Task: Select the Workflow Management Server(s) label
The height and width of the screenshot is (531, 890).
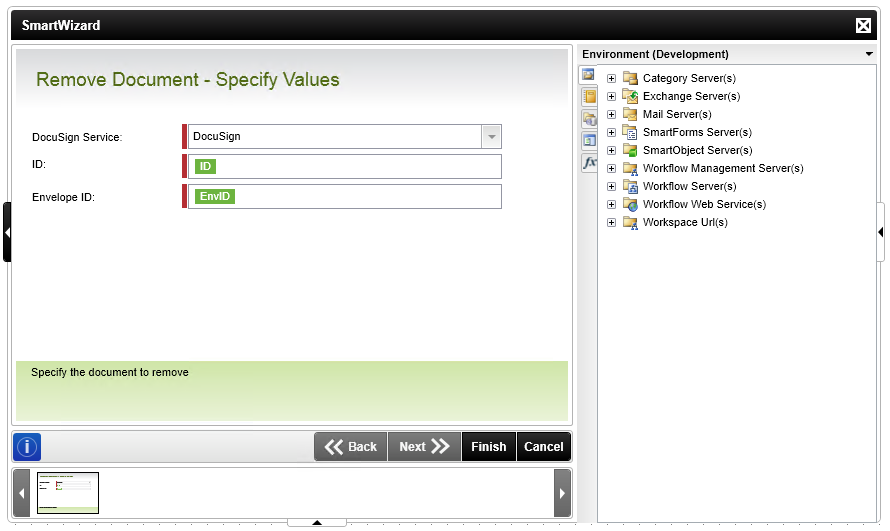Action: click(723, 168)
